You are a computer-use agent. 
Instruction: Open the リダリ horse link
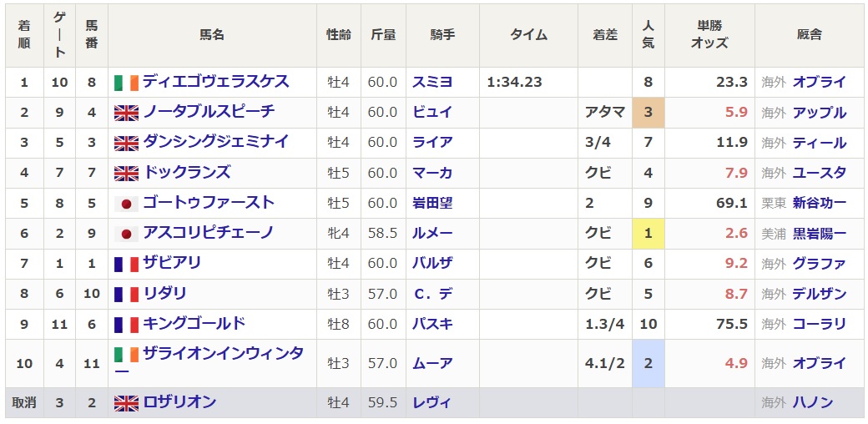coord(164,293)
